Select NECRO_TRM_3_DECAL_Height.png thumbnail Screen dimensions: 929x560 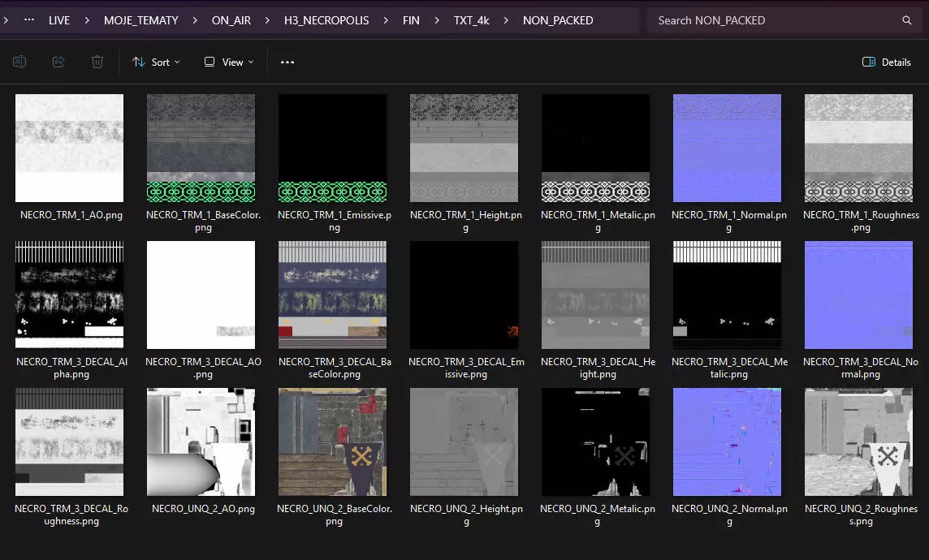(x=595, y=295)
